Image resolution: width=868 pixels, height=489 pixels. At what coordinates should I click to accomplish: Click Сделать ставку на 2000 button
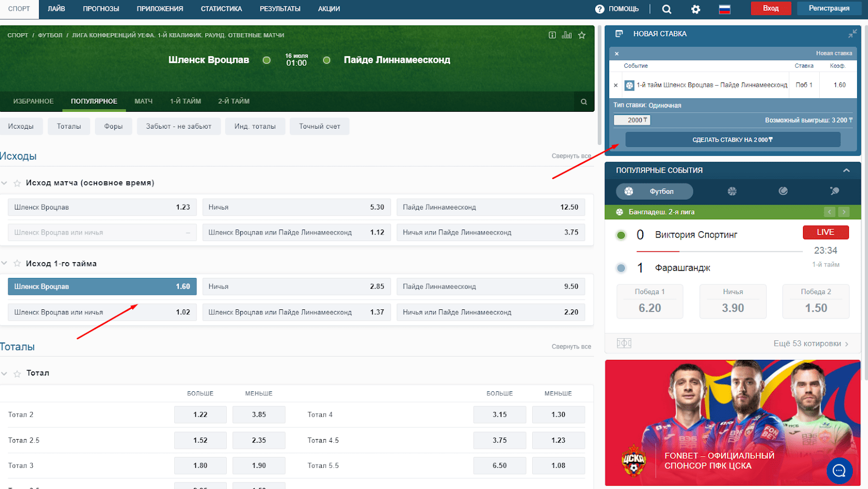(x=733, y=140)
